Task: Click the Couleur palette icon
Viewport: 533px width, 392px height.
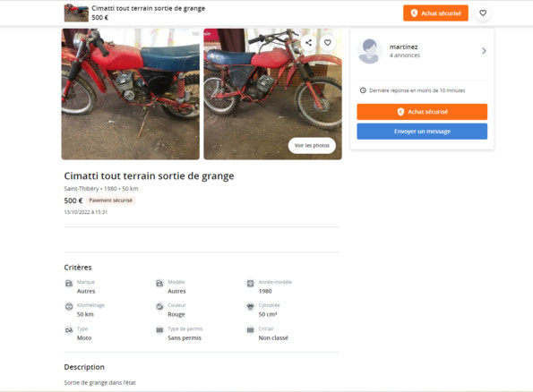Action: (x=159, y=306)
